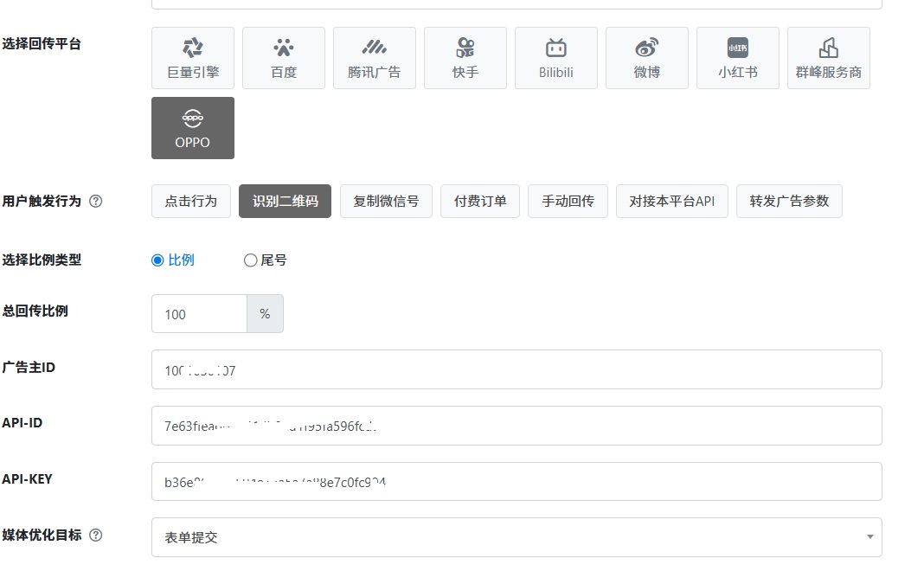Choose the 复制微信号 trigger option

click(x=386, y=202)
